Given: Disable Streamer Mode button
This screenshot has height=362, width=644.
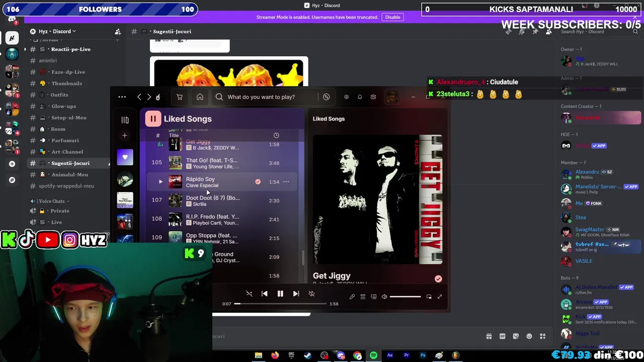Looking at the screenshot, I should pyautogui.click(x=392, y=17).
